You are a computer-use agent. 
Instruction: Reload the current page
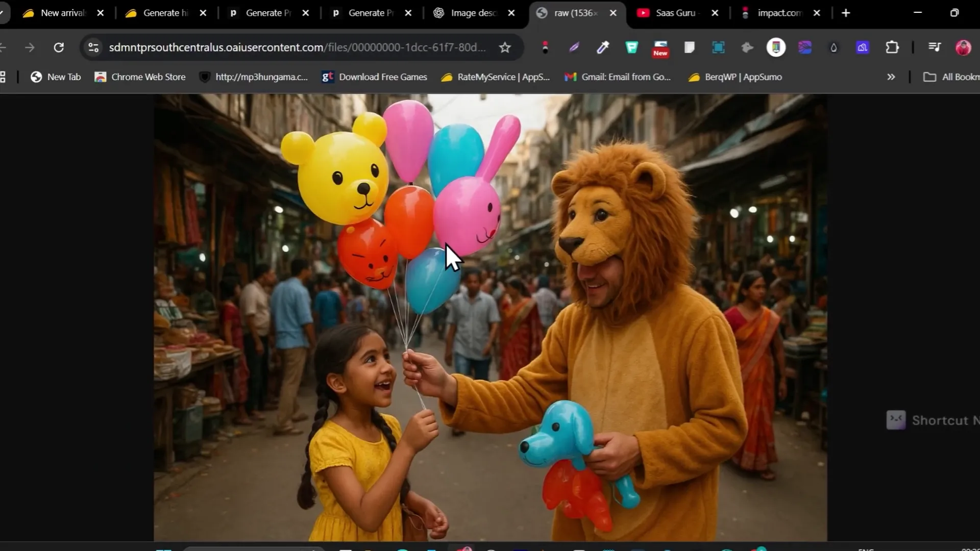coord(59,47)
